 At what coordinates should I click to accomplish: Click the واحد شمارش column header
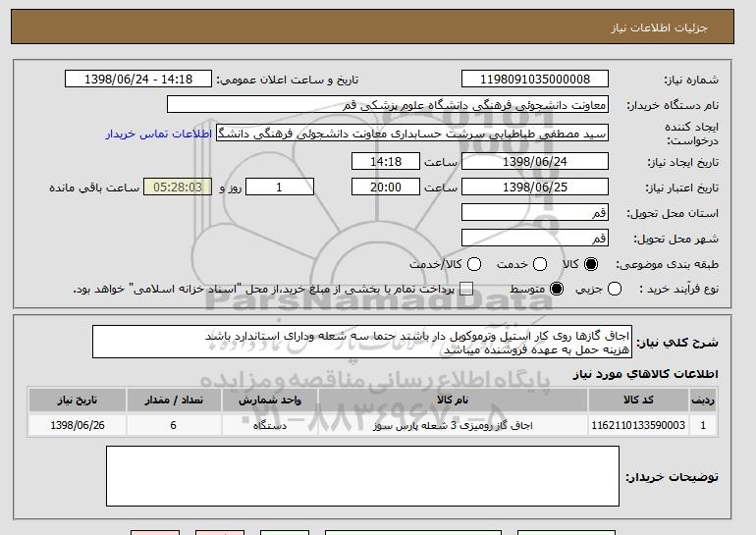click(x=270, y=401)
